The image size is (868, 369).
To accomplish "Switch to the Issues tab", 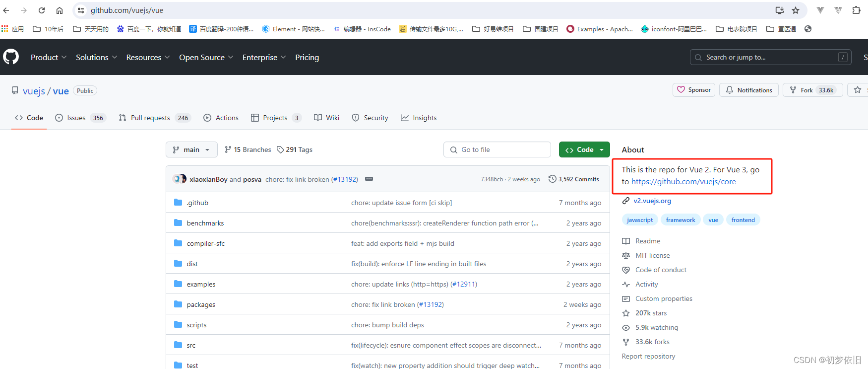I will click(x=80, y=118).
